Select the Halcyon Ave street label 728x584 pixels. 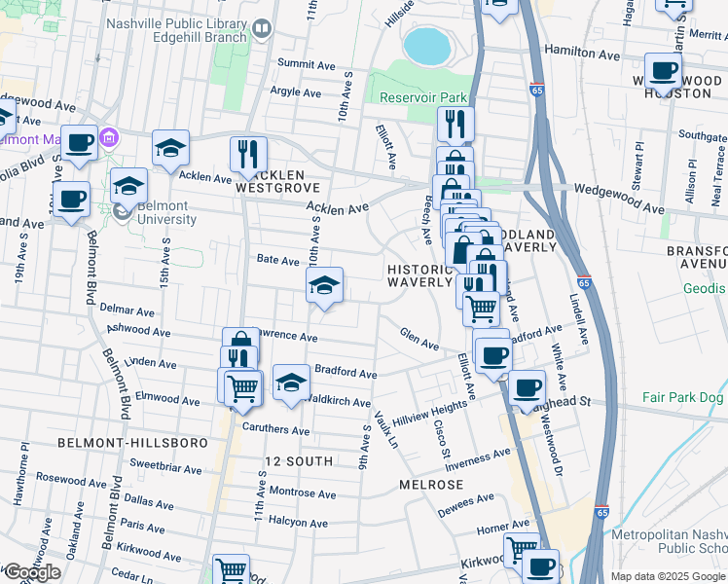point(298,522)
